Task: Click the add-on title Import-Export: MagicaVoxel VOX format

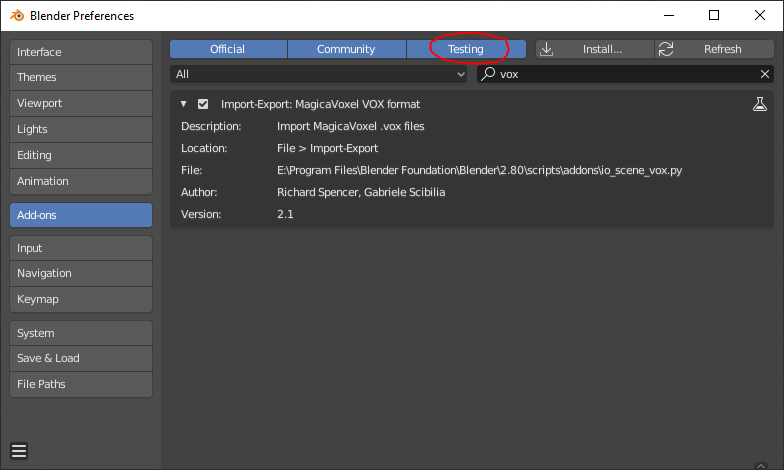Action: [x=320, y=104]
